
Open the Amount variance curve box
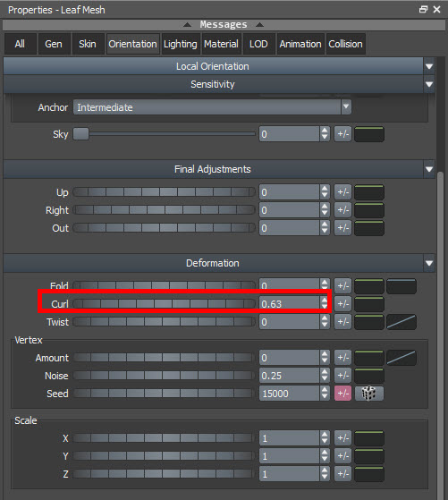coord(369,358)
